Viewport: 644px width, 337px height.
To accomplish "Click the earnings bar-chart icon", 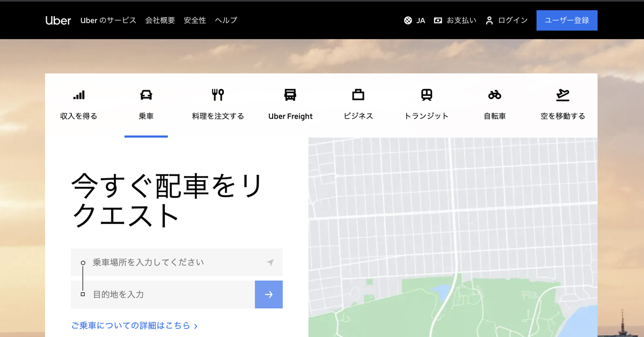I will tap(79, 95).
